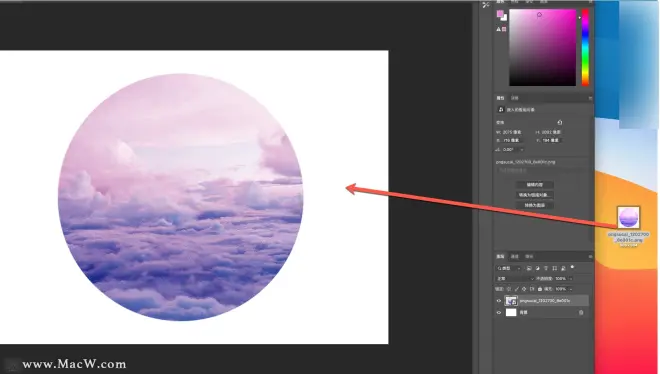
Task: Pick a shade in the color field
Action: [543, 48]
